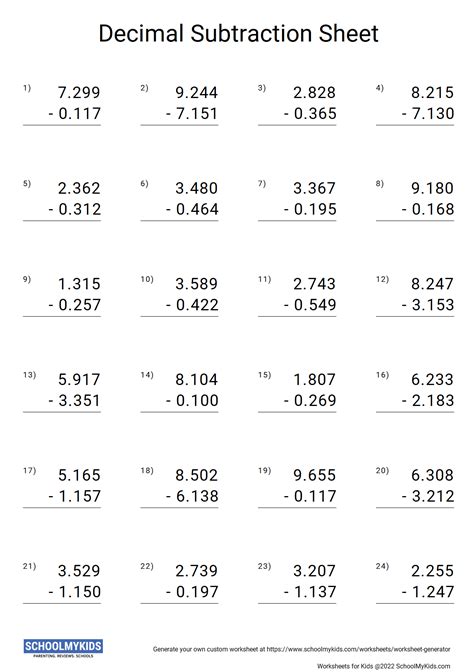
Task: Click problem 21 with 3.529 minus 1.150
Action: click(x=62, y=582)
